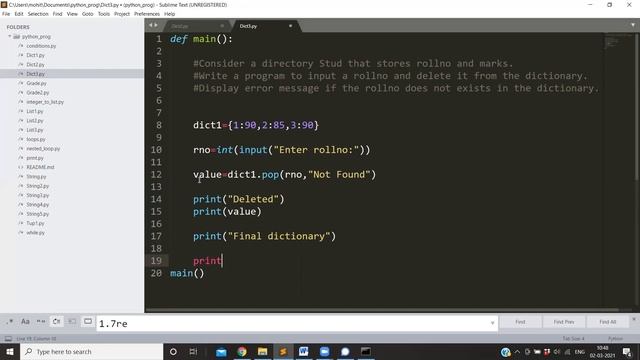The image size is (640, 360).
Task: Open Grade2.py in sidebar
Action: click(38, 93)
